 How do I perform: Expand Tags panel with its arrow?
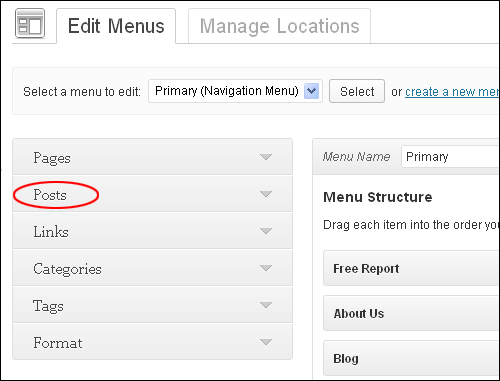266,305
